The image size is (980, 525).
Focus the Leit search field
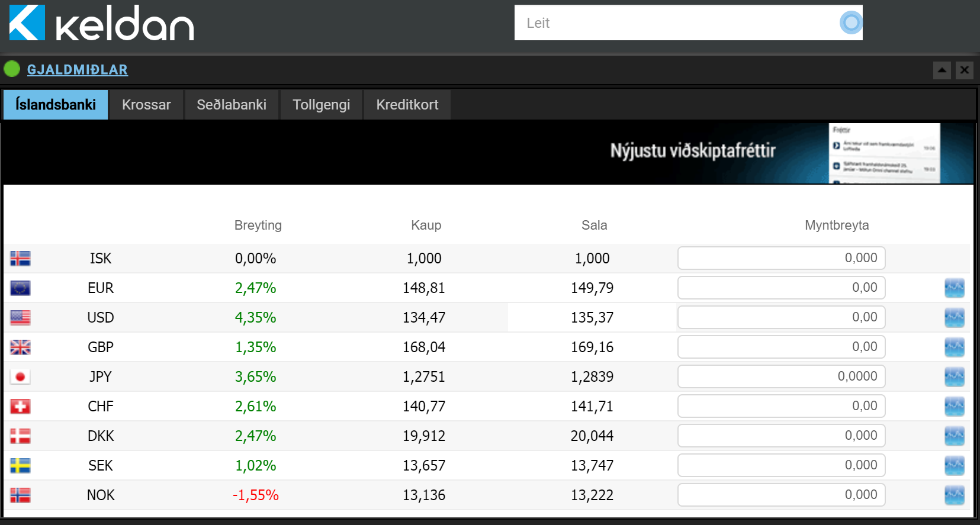tap(675, 23)
